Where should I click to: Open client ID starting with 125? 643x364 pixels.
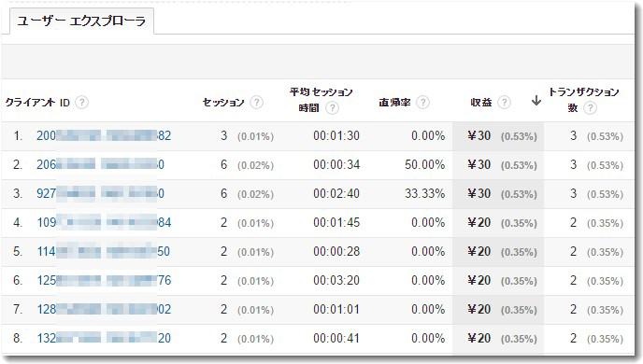pyautogui.click(x=104, y=281)
